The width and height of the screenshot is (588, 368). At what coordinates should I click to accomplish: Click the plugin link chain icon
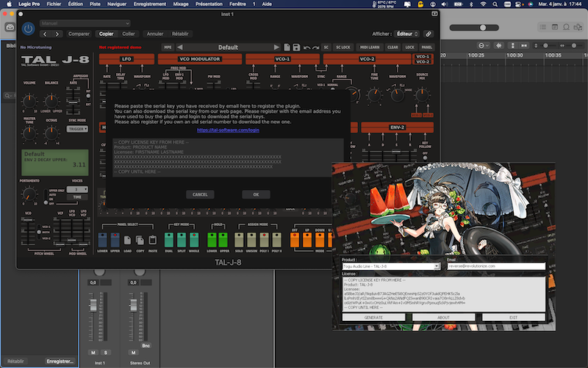point(429,34)
